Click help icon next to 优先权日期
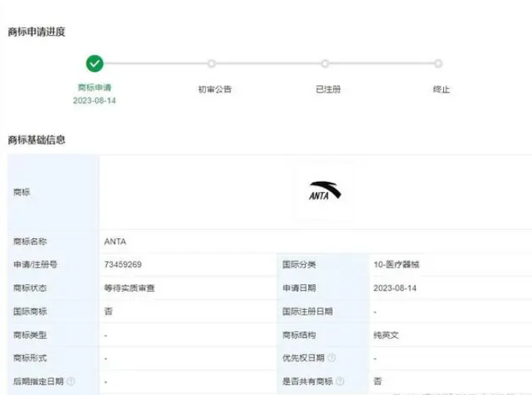 332,358
